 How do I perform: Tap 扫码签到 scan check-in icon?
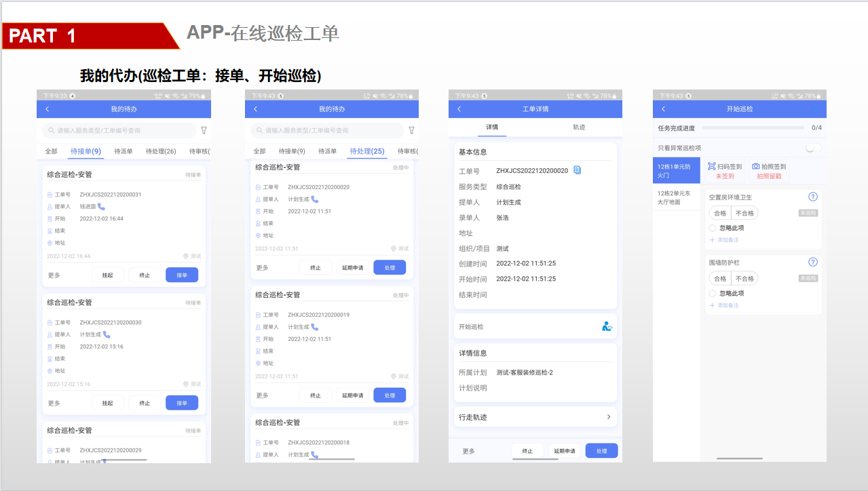(x=712, y=166)
